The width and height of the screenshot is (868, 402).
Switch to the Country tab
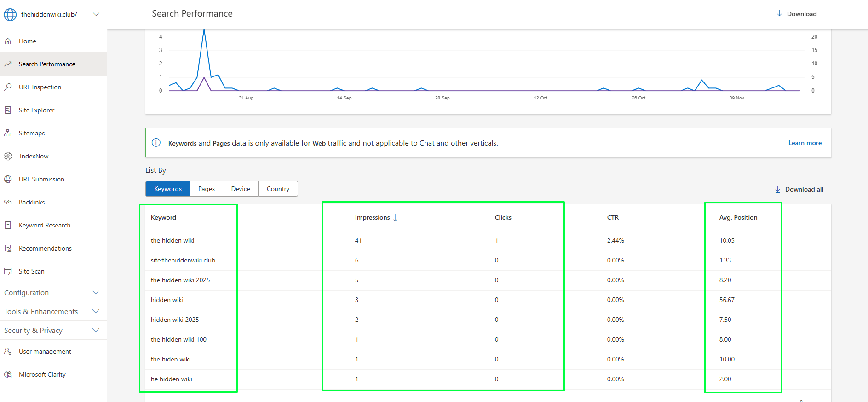pyautogui.click(x=278, y=189)
